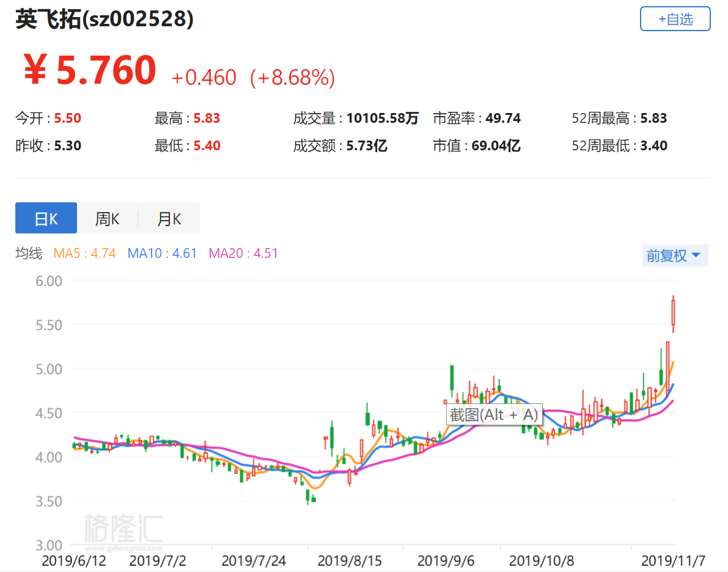Click the 2019/8/15 date label on axis
Screen dimensions: 728x572
pyautogui.click(x=350, y=561)
